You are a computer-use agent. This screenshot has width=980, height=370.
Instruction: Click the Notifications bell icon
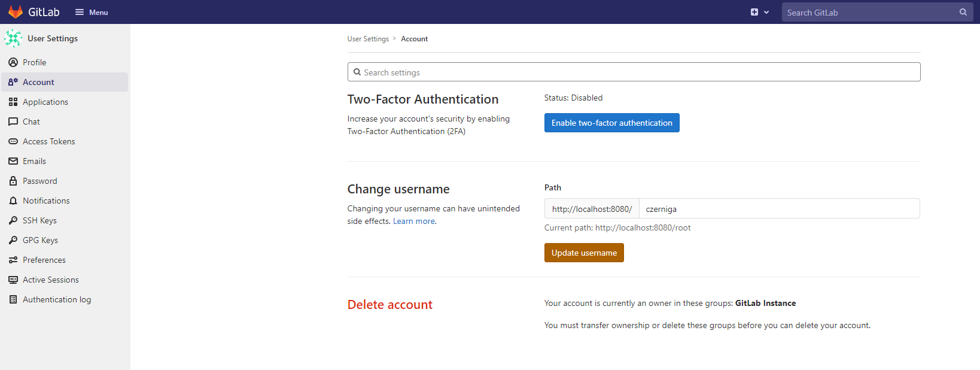[13, 201]
